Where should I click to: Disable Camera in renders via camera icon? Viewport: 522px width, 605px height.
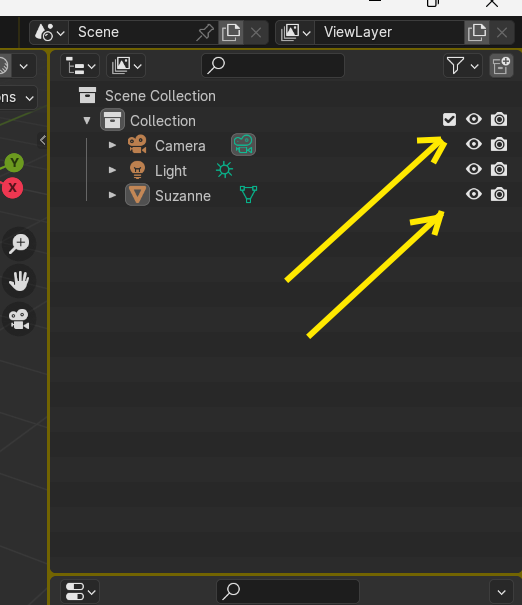click(x=499, y=144)
